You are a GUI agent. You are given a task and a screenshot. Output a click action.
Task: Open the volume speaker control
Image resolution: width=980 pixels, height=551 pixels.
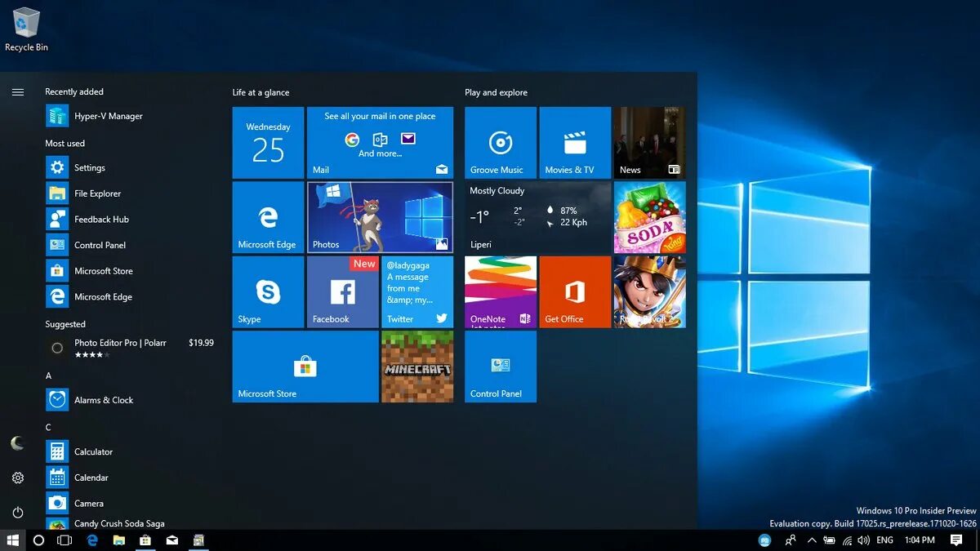[x=863, y=540]
